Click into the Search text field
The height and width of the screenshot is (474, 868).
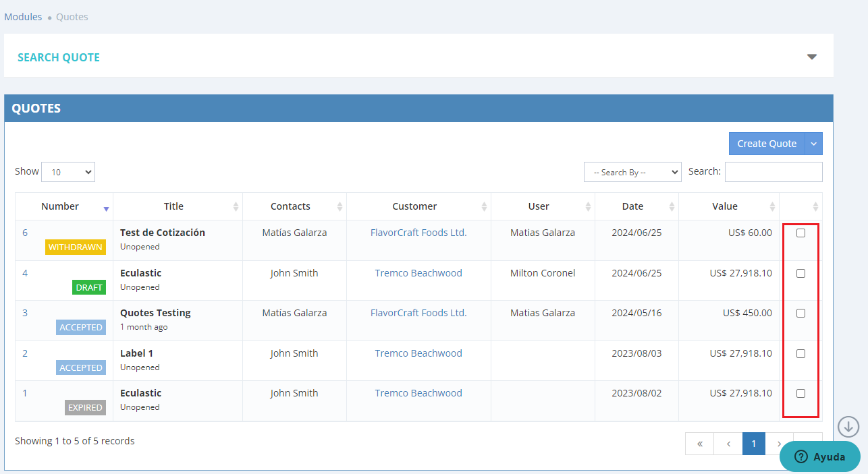pos(774,172)
